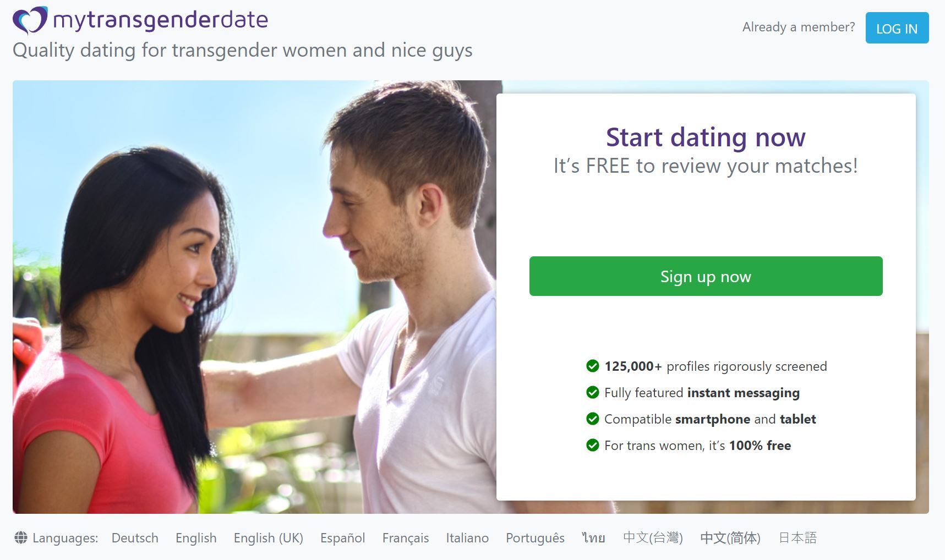Click the green Sign up now button
Image resolution: width=945 pixels, height=560 pixels.
click(x=706, y=276)
